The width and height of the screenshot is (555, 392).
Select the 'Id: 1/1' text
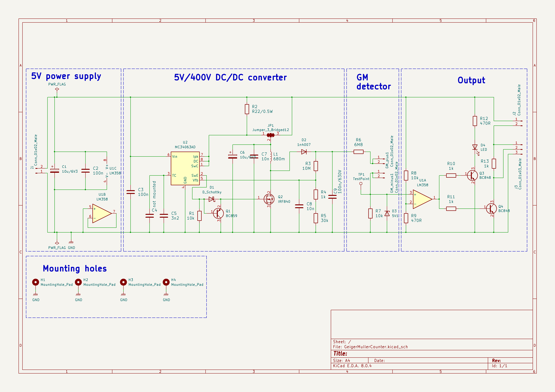tap(499, 366)
